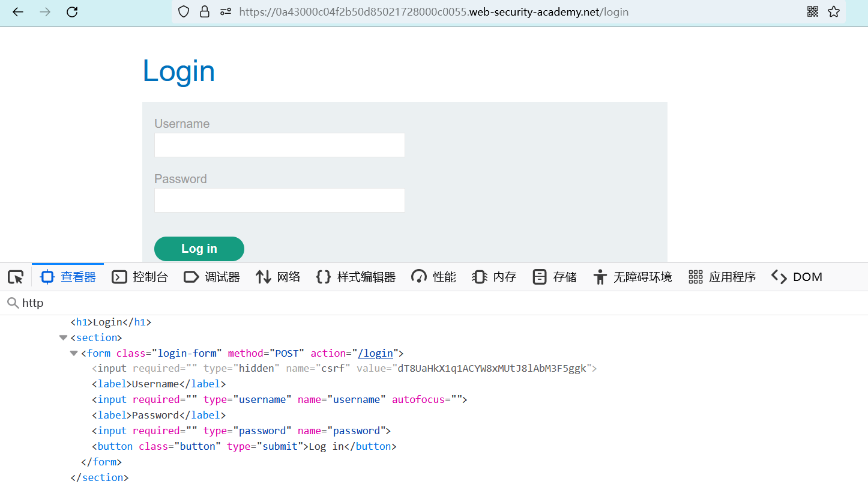Viewport: 868px width, 484px height.
Task: Focus the Password input field
Action: pos(279,201)
